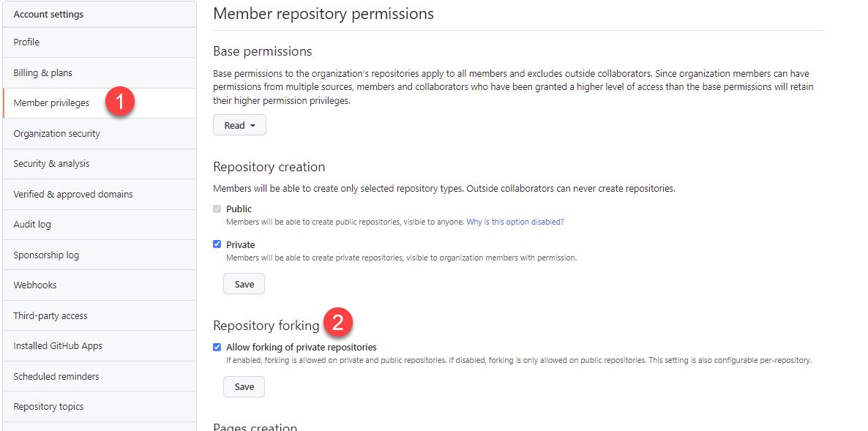Select Member privileges in the sidebar
868x431 pixels.
[51, 103]
